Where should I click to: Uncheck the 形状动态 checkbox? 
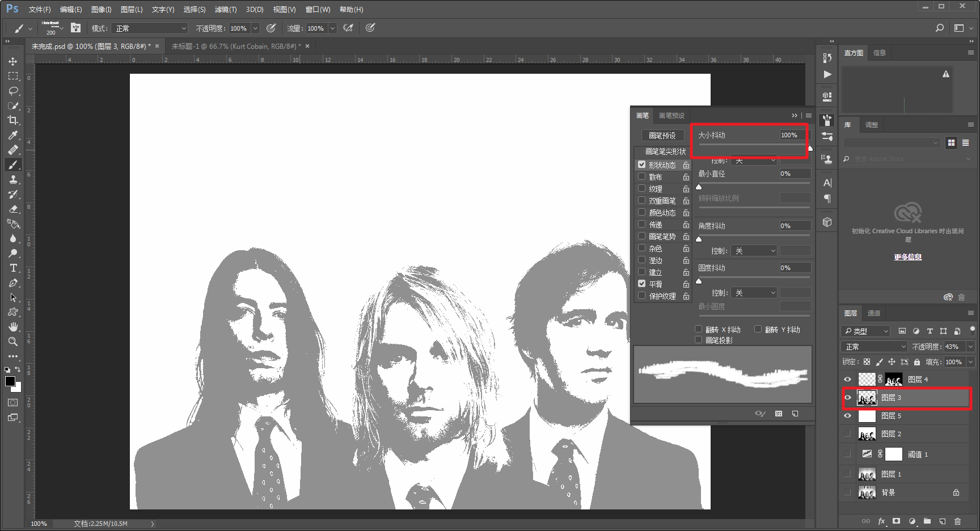[642, 165]
